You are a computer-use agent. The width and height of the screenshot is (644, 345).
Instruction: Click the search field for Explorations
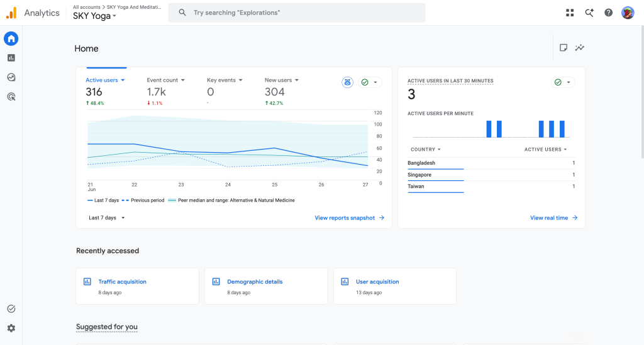(x=297, y=13)
